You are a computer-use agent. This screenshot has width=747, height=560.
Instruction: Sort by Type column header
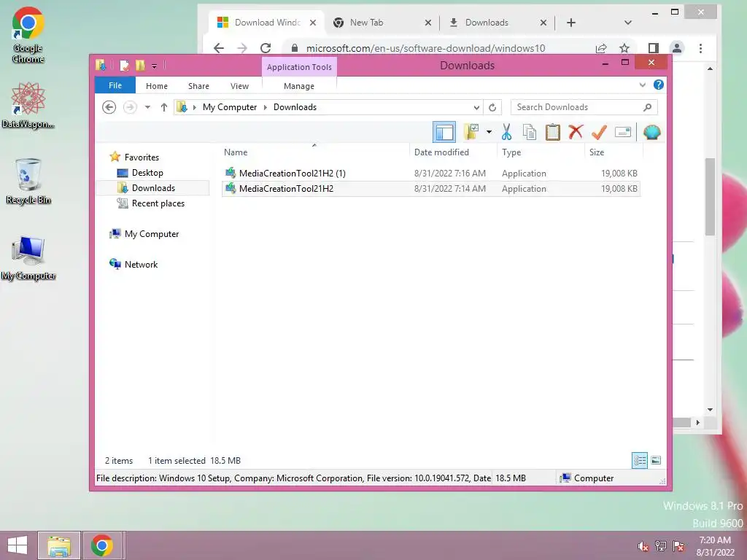click(x=511, y=152)
